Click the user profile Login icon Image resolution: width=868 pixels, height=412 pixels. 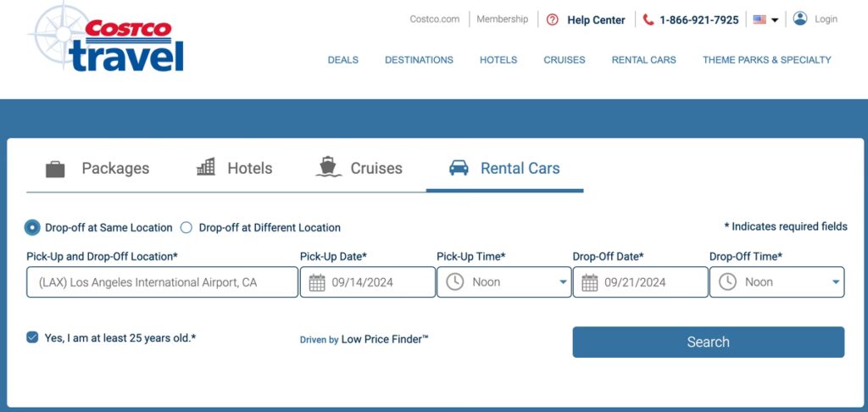point(800,19)
